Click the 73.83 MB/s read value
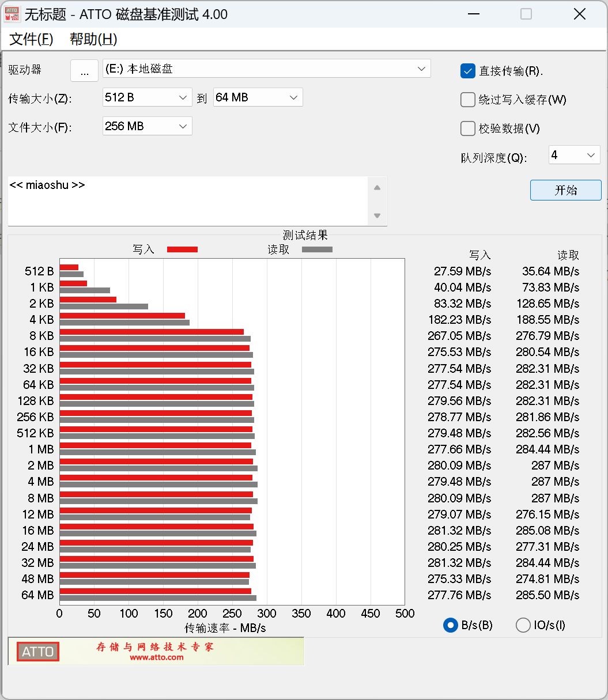This screenshot has width=608, height=700. (x=551, y=287)
